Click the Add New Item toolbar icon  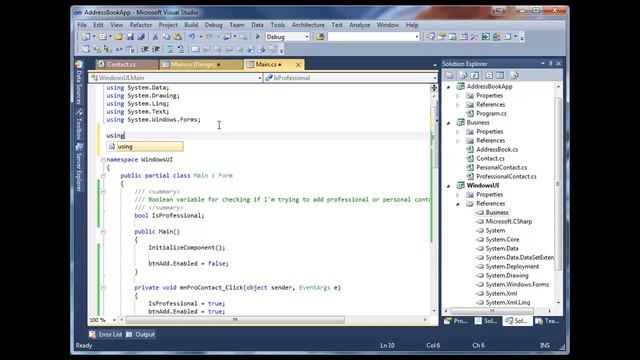[102, 37]
